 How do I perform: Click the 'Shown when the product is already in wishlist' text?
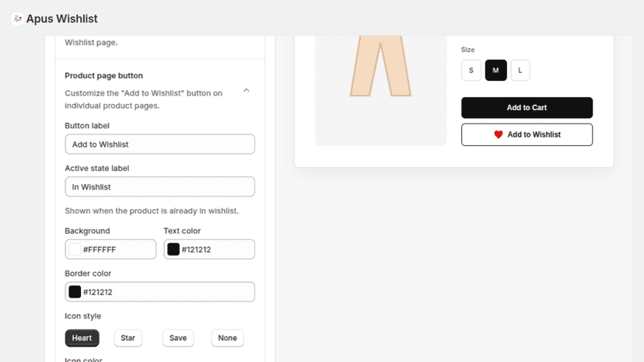pyautogui.click(x=152, y=211)
